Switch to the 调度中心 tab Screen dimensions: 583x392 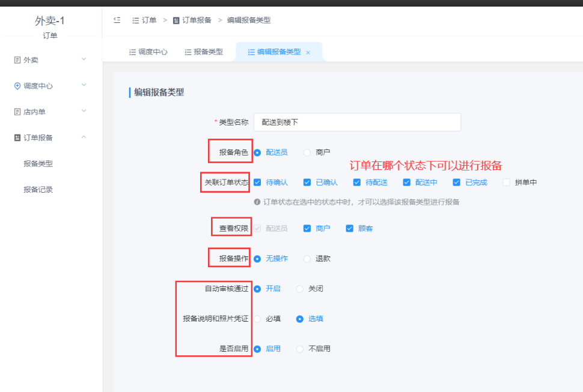pyautogui.click(x=148, y=52)
